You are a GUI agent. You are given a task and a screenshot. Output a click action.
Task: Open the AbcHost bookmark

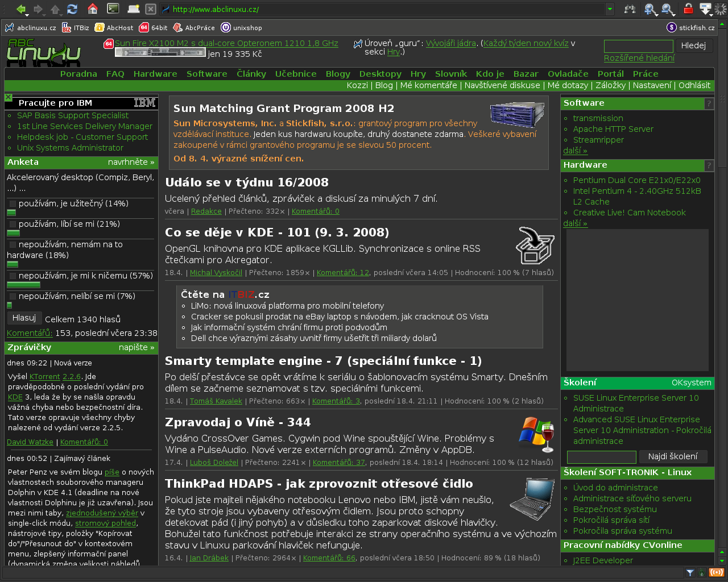pyautogui.click(x=114, y=27)
